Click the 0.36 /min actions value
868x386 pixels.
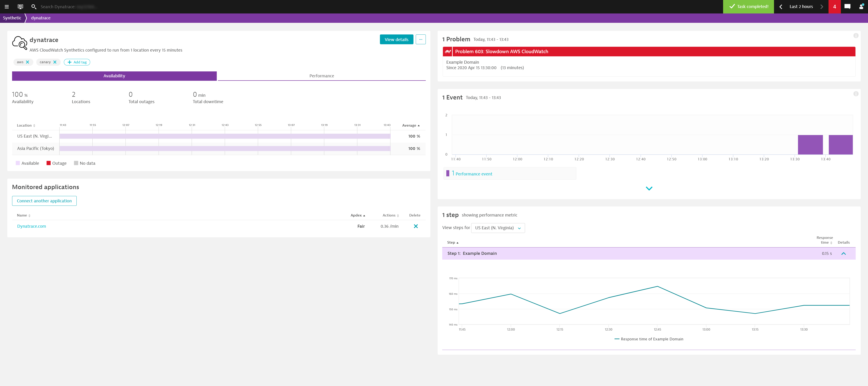pyautogui.click(x=390, y=226)
